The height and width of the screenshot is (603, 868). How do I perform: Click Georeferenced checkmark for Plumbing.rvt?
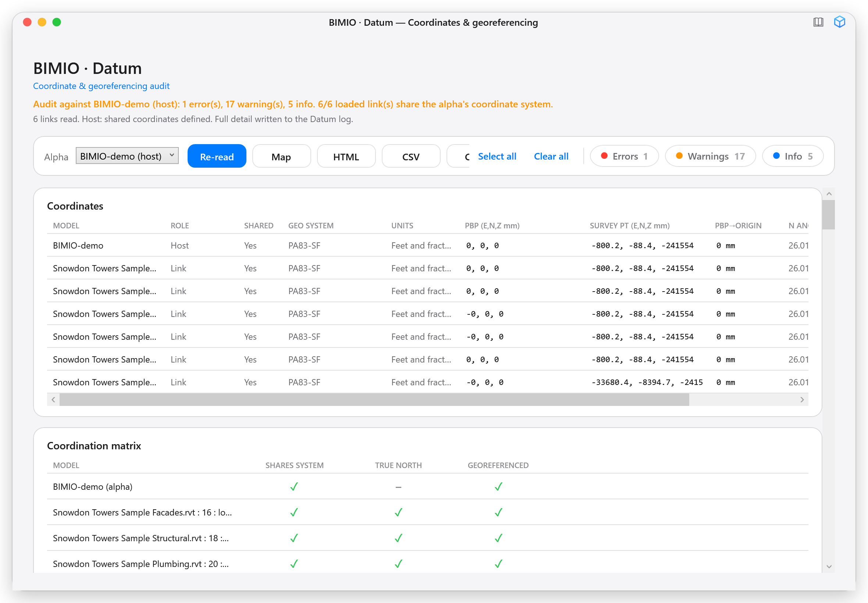tap(498, 563)
